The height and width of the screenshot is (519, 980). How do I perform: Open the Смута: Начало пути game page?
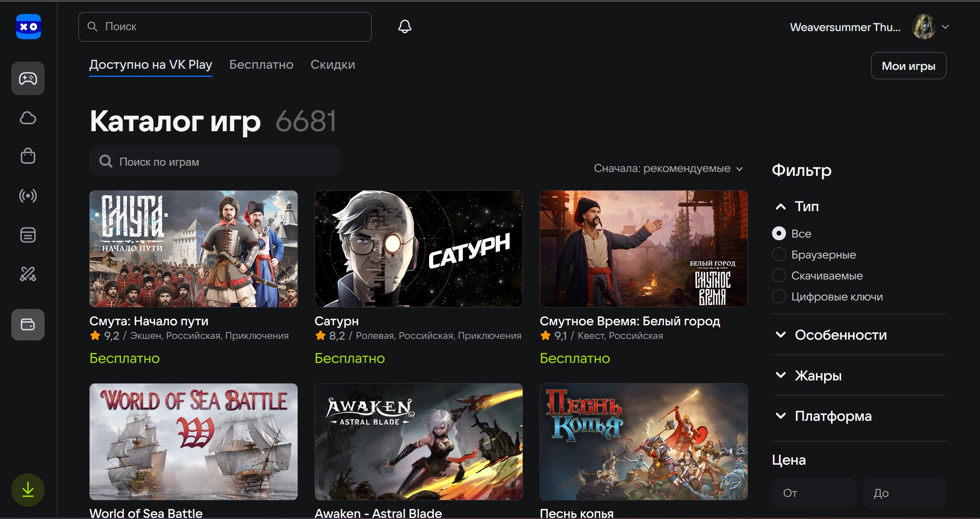[193, 249]
